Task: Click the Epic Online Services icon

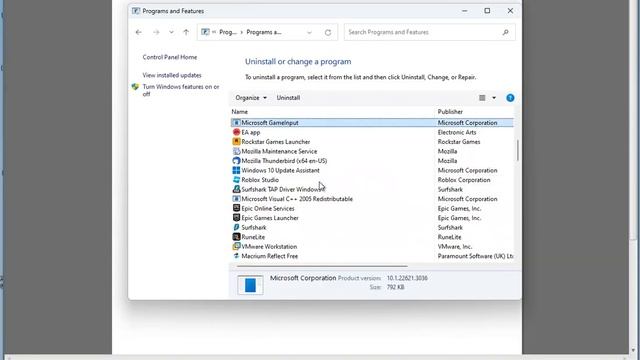Action: pos(236,208)
